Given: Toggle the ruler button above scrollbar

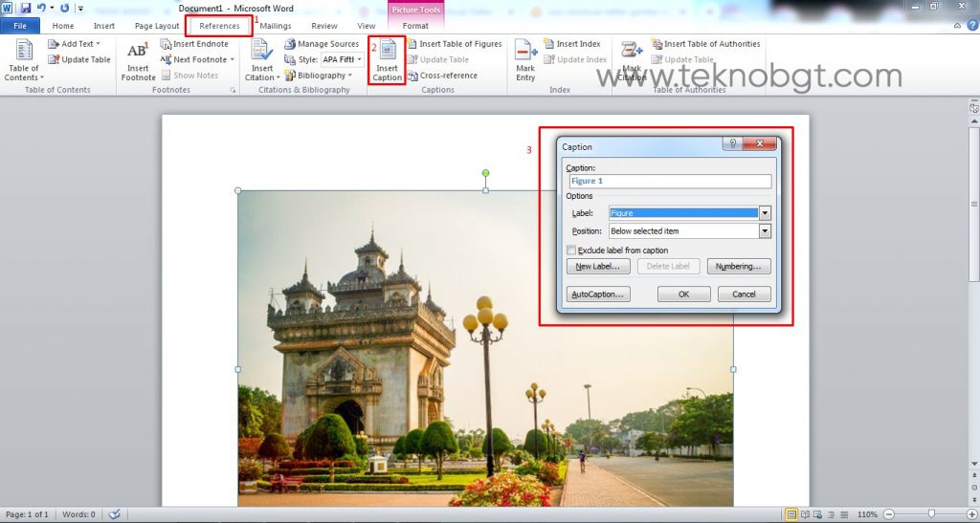Looking at the screenshot, I should click(x=973, y=108).
